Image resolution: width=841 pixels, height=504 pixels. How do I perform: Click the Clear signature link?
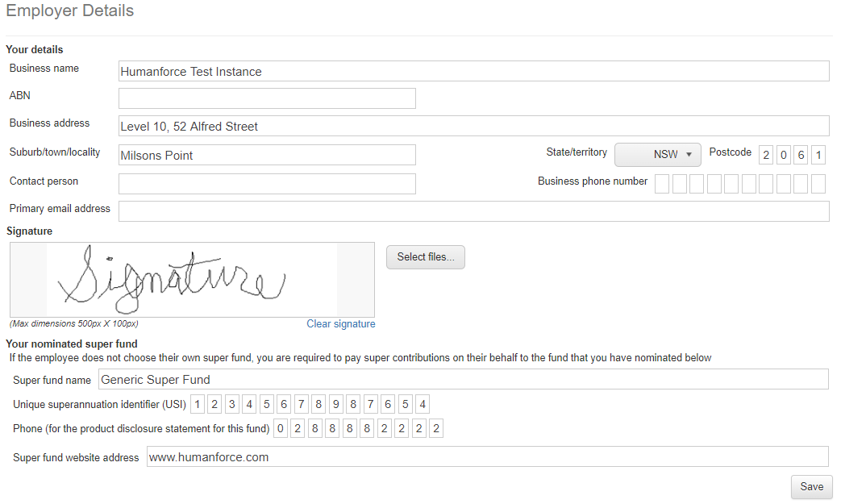340,324
